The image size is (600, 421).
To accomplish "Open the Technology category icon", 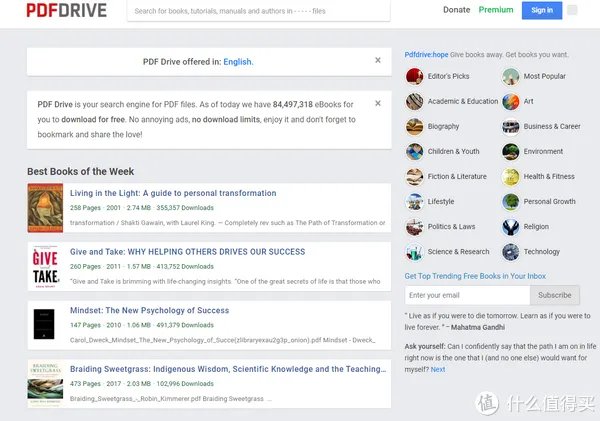I will click(x=511, y=252).
